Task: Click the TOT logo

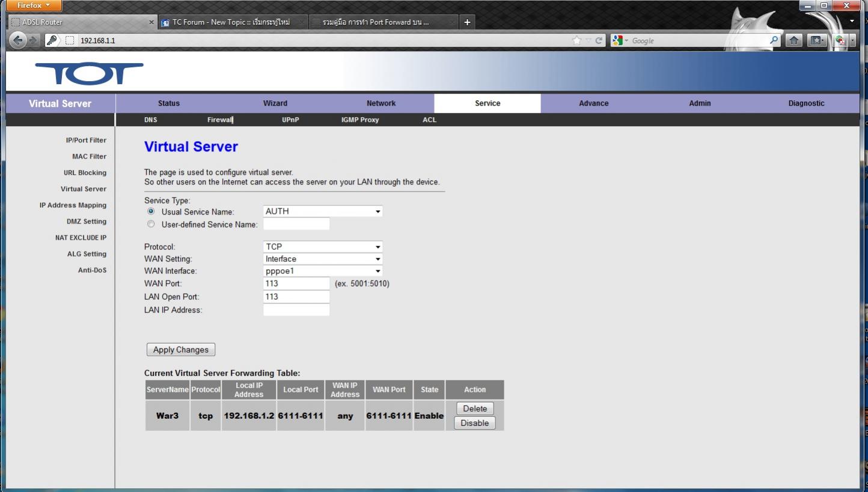Action: 89,73
